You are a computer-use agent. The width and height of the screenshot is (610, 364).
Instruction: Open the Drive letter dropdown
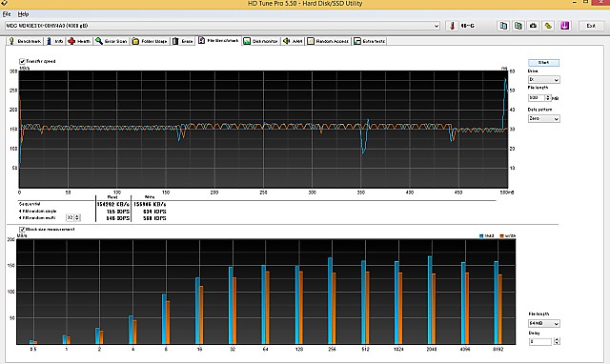[543, 80]
